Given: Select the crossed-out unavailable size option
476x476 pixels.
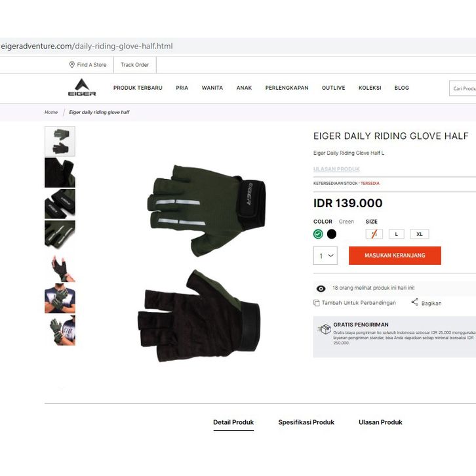Looking at the screenshot, I should pos(374,234).
